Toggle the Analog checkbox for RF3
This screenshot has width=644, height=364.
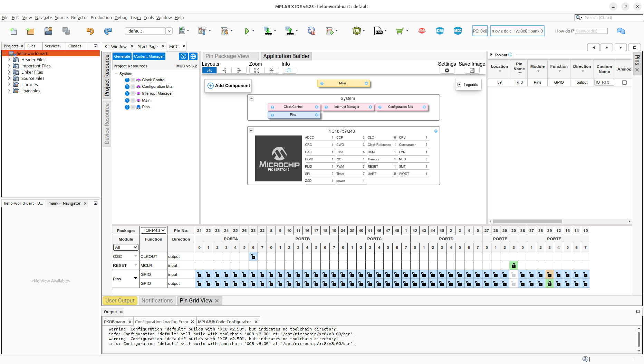point(624,82)
